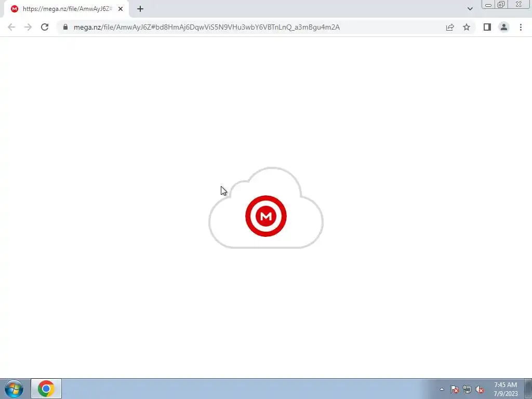Select the mega.nz file tab
This screenshot has width=532, height=399.
coord(67,9)
